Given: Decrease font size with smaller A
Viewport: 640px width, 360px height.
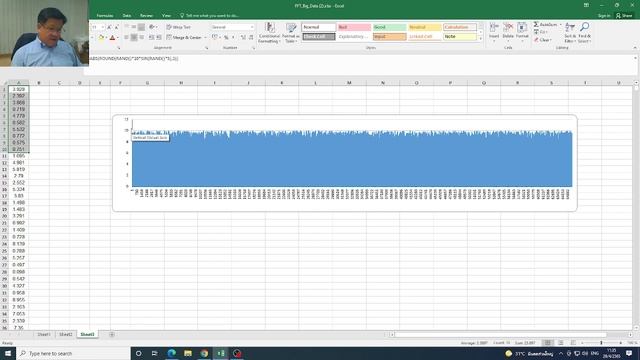Looking at the screenshot, I should click(116, 27).
